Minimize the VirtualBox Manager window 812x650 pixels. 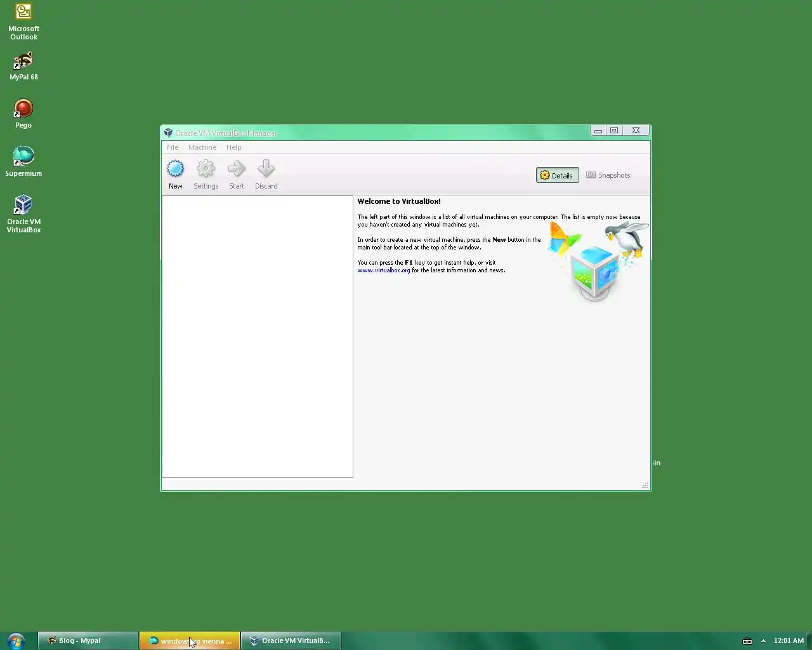tap(598, 130)
